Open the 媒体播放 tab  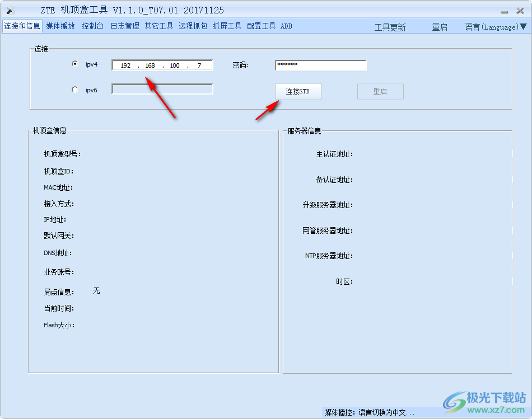point(60,26)
